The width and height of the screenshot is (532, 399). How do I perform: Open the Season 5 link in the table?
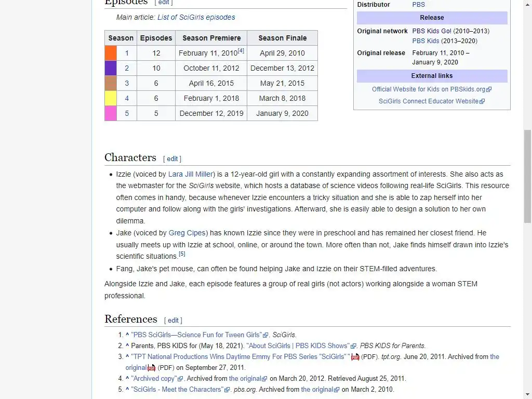coord(127,113)
